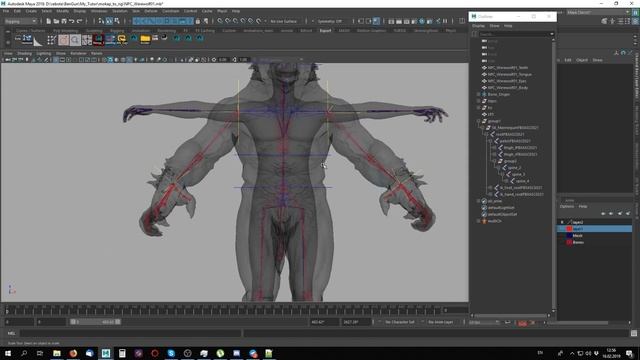Viewport: 640px width, 360px height.
Task: Click the dark blue swatch of the Mesh layer
Action: coord(569,236)
